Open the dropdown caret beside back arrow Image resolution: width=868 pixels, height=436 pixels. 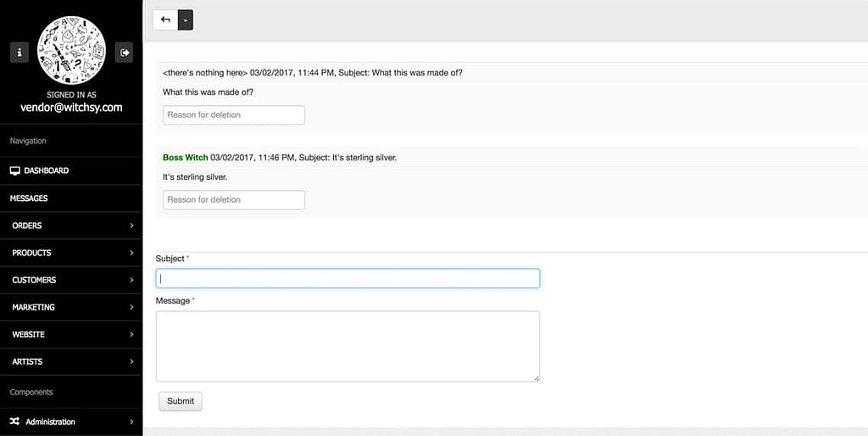click(186, 20)
